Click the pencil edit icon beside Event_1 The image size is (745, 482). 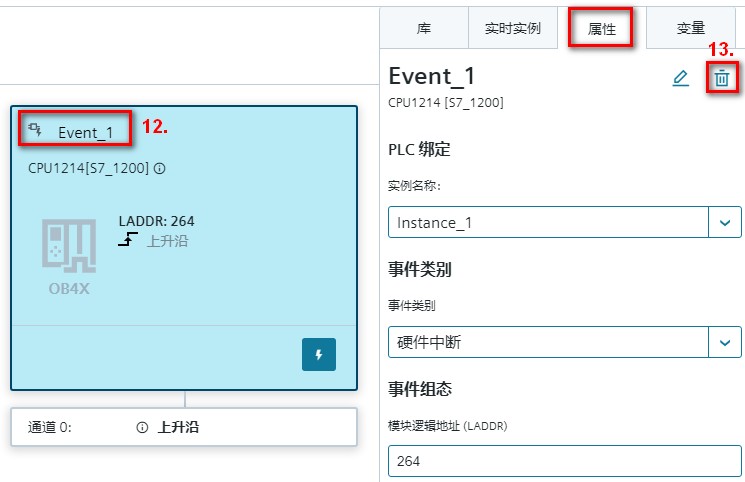tap(681, 78)
